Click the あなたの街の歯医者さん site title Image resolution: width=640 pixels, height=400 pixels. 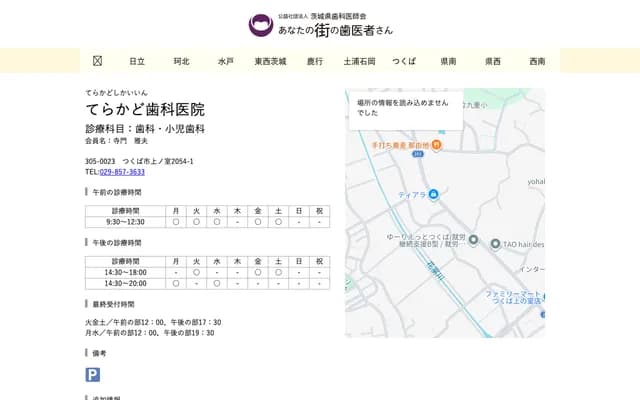335,30
